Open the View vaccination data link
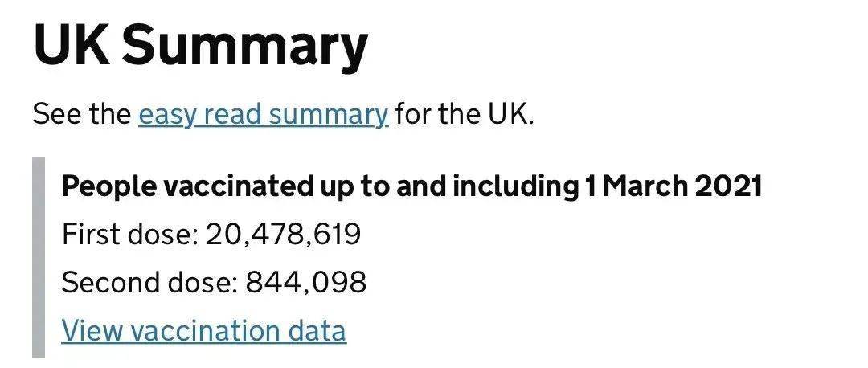This screenshot has width=868, height=368. click(x=203, y=330)
